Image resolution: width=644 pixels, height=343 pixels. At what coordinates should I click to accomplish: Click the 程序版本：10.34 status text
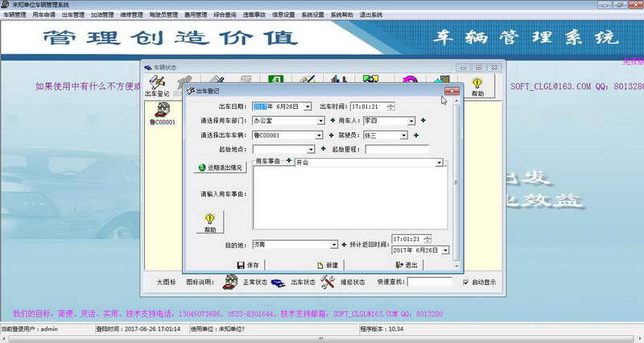[x=382, y=329]
